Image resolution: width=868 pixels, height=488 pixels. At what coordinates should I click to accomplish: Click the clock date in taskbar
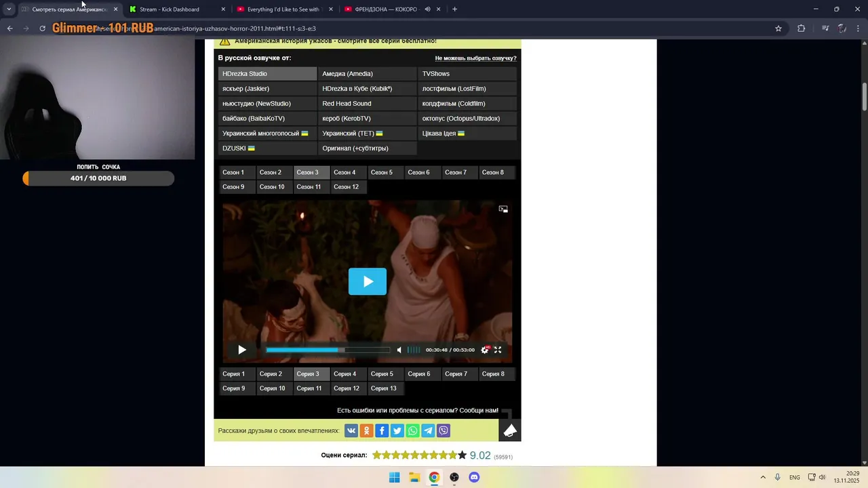click(846, 477)
